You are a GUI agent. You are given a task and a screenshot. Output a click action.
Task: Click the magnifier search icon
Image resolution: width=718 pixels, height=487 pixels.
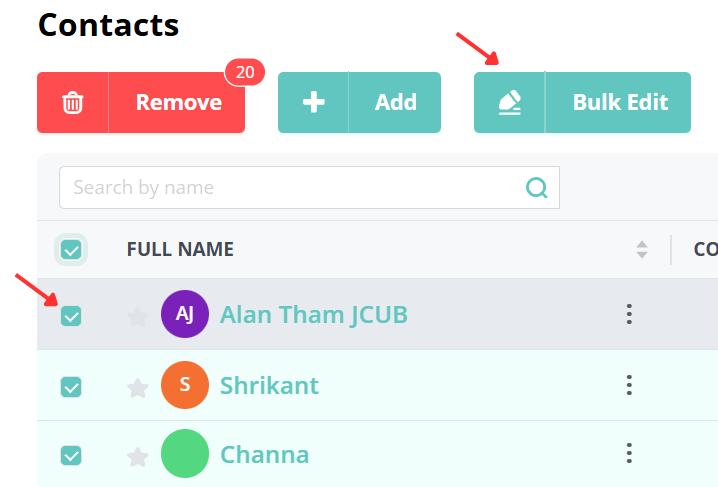point(537,188)
